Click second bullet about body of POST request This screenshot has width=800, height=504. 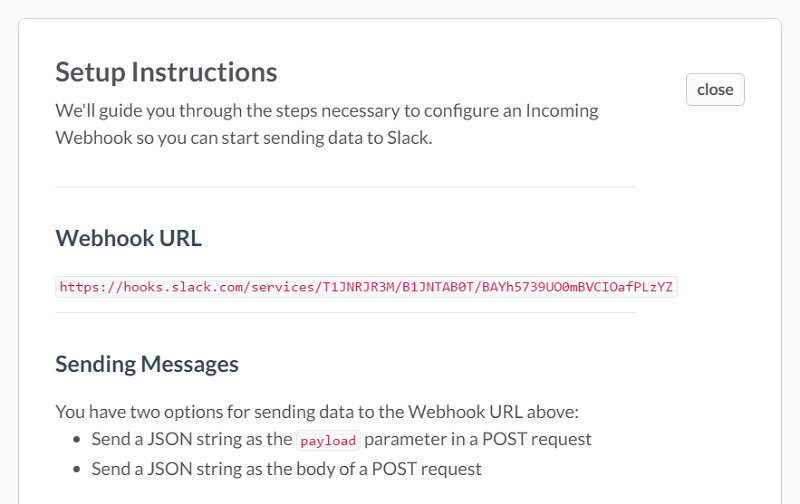click(286, 469)
